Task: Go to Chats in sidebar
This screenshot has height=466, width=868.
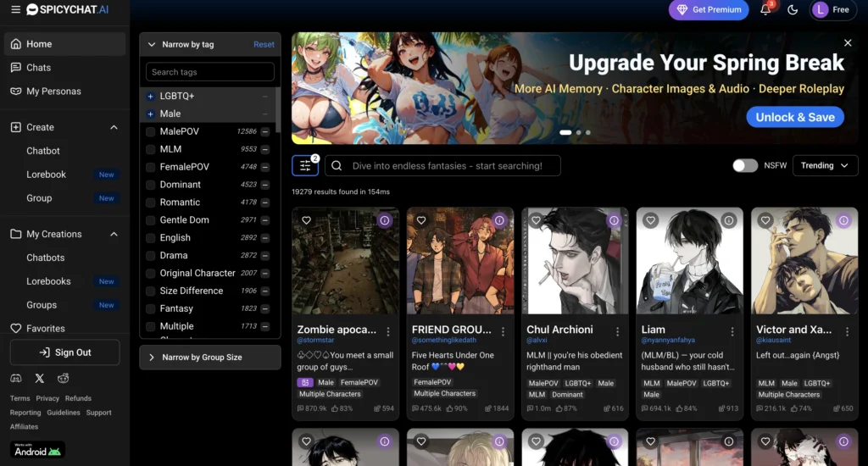Action: [38, 68]
